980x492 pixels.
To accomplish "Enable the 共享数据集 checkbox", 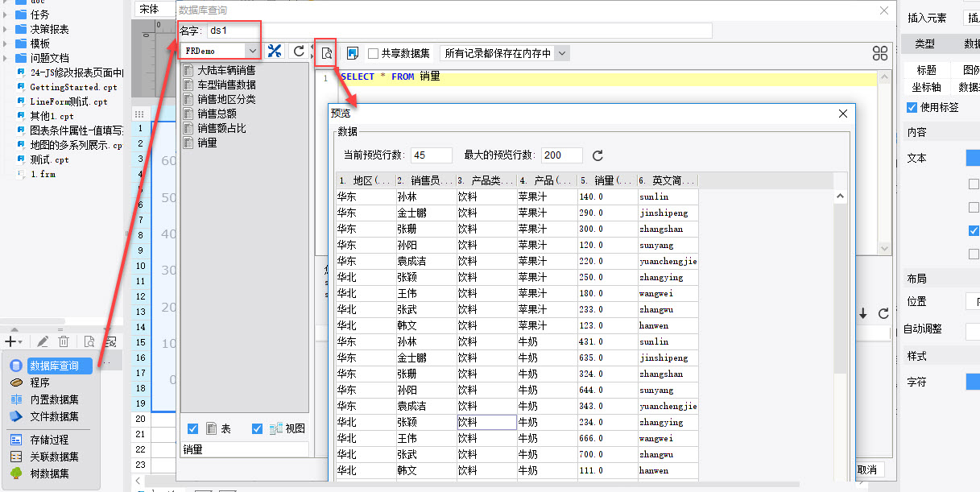I will pos(373,53).
